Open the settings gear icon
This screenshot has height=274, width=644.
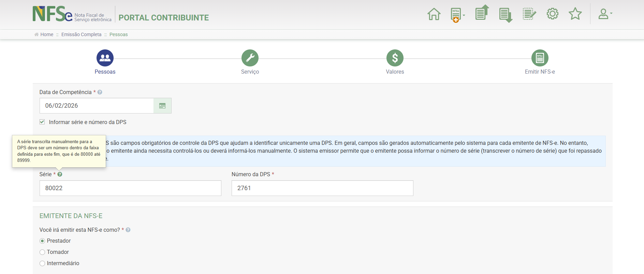[552, 14]
